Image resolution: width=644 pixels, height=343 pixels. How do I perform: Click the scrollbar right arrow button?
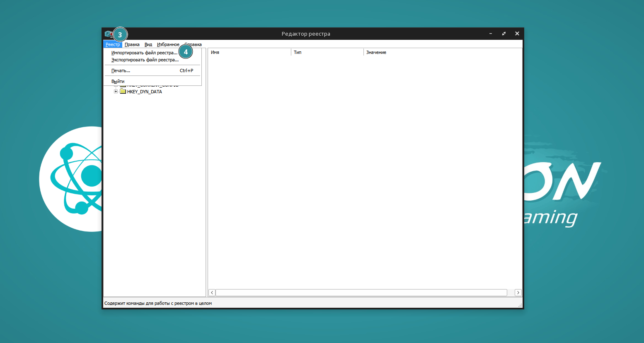pos(518,292)
